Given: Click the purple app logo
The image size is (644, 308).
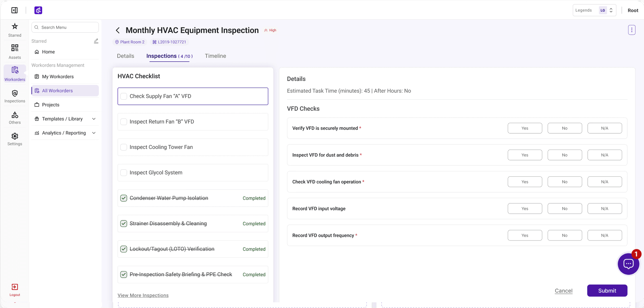Looking at the screenshot, I should (x=38, y=10).
